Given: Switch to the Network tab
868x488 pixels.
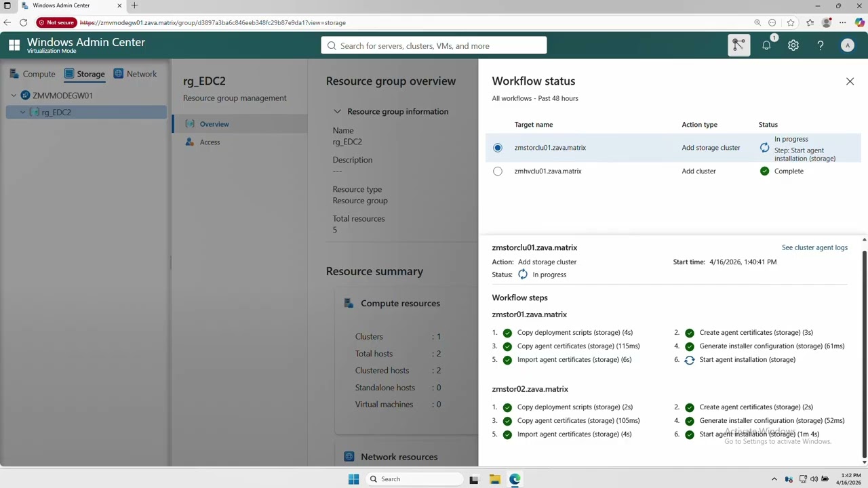Looking at the screenshot, I should pos(135,74).
